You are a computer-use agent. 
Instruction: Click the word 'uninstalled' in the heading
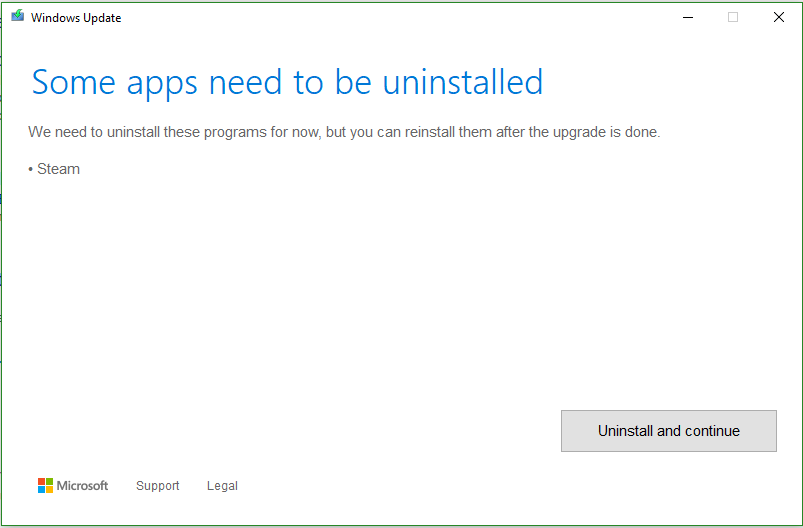[x=461, y=82]
